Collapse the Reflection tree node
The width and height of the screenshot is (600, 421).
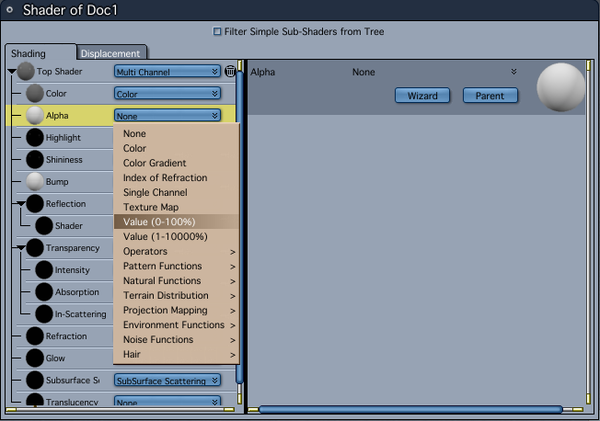tap(21, 204)
